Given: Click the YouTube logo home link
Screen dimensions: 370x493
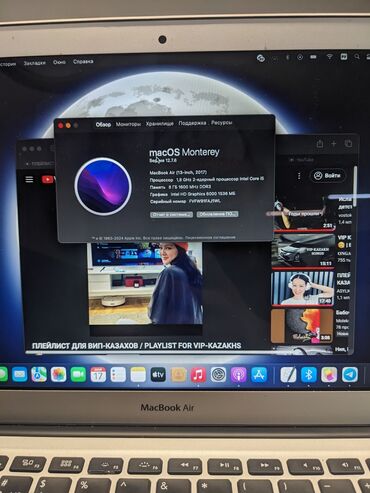Looking at the screenshot, I should click(x=48, y=179).
